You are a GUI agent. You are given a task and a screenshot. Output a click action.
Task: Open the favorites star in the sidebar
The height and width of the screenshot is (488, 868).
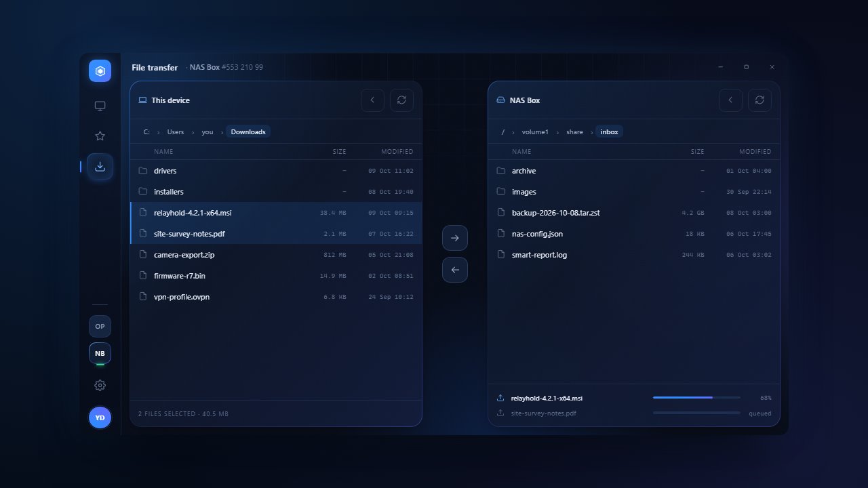pos(100,136)
